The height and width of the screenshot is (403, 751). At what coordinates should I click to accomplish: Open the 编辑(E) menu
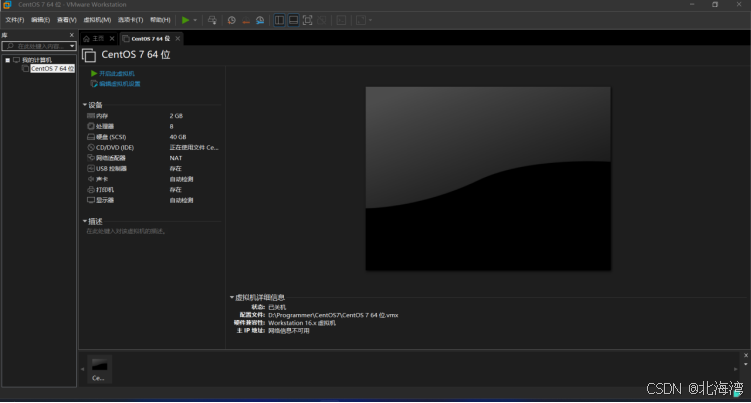(x=40, y=20)
